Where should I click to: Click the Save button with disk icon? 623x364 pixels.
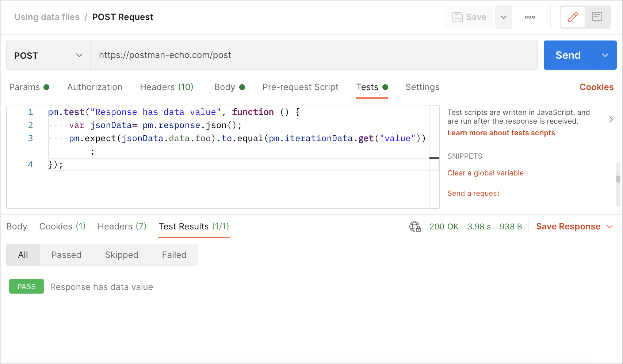pyautogui.click(x=469, y=17)
